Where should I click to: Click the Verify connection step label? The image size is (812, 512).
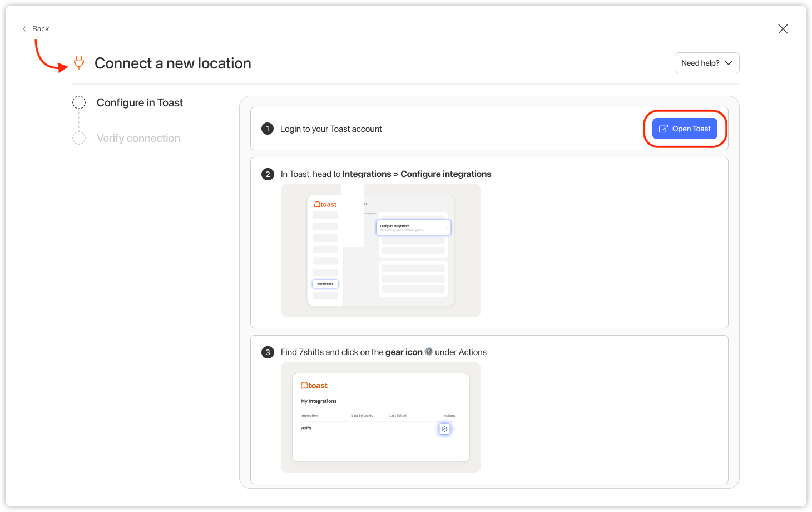138,138
